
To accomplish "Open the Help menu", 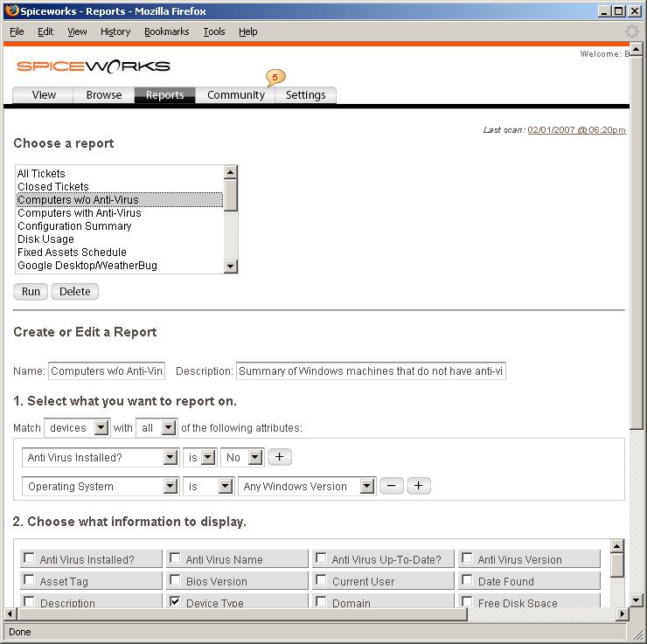I will click(248, 31).
